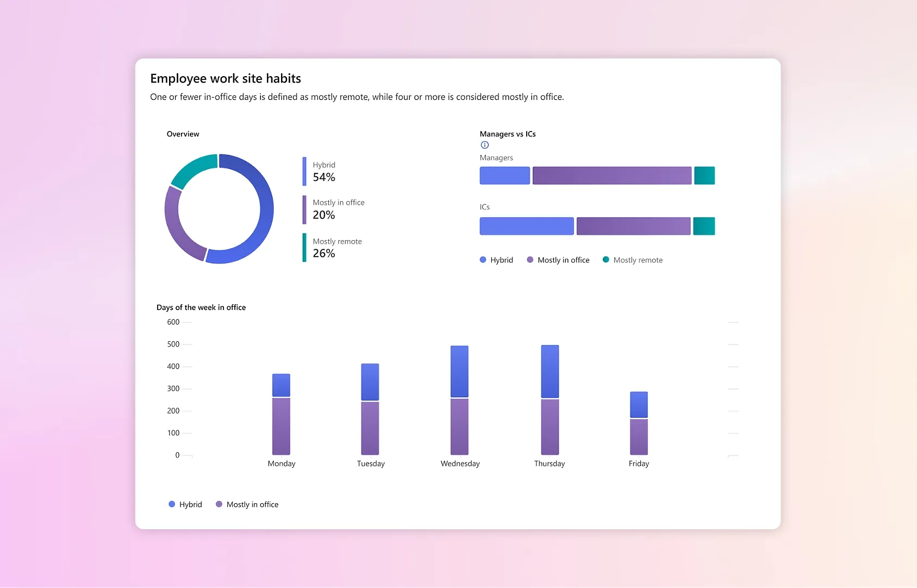917x588 pixels.
Task: Click the blue Hybrid portion of Thursday's bar
Action: click(550, 371)
